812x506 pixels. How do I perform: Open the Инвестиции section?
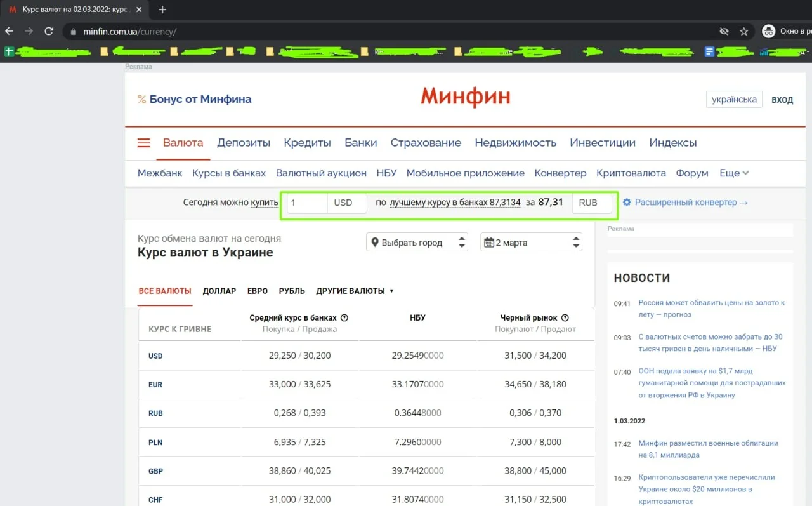[603, 143]
